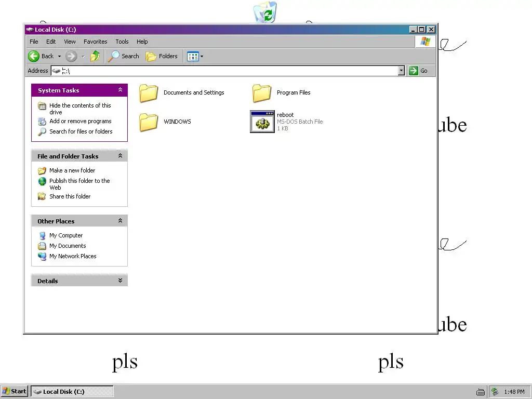Screen dimensions: 532x399
Task: Open the File menu
Action: (x=34, y=42)
